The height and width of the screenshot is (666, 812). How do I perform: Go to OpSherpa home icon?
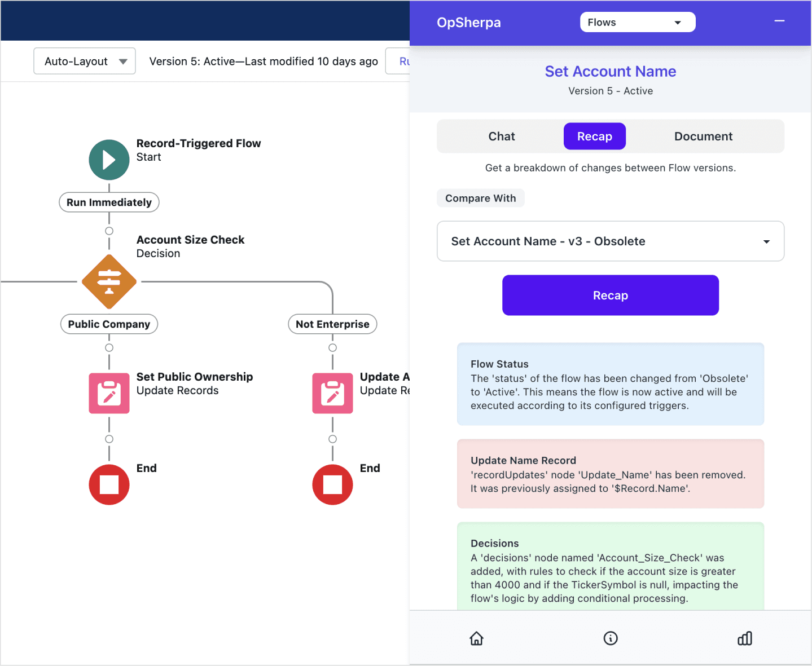pyautogui.click(x=477, y=638)
